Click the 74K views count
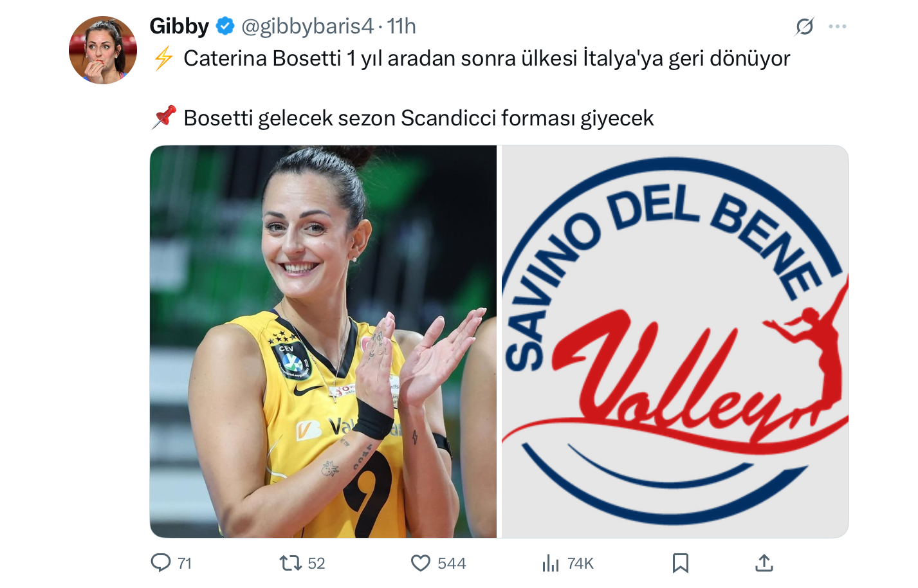Image resolution: width=918 pixels, height=588 pixels. coord(580,564)
